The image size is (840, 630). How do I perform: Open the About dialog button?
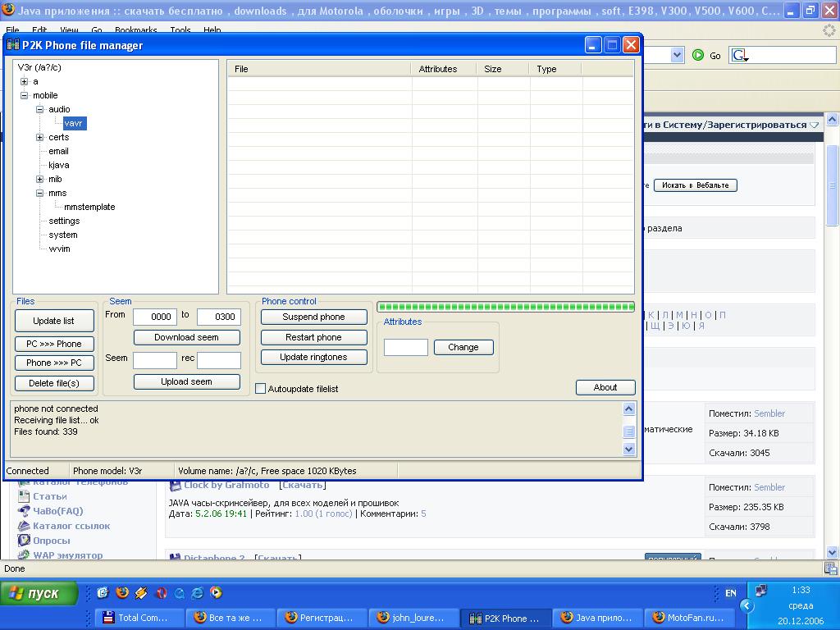click(x=605, y=387)
